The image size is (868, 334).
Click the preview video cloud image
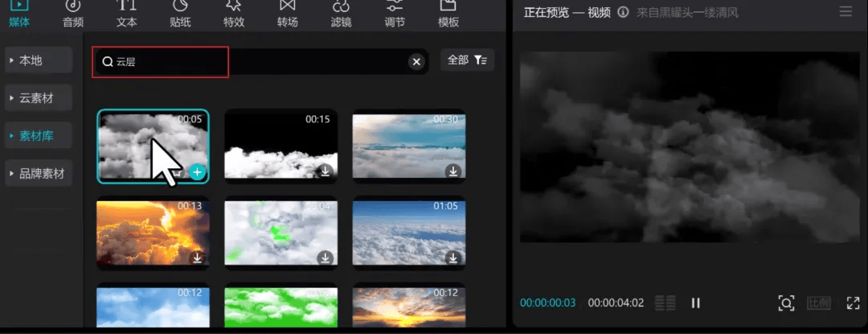[x=690, y=146]
